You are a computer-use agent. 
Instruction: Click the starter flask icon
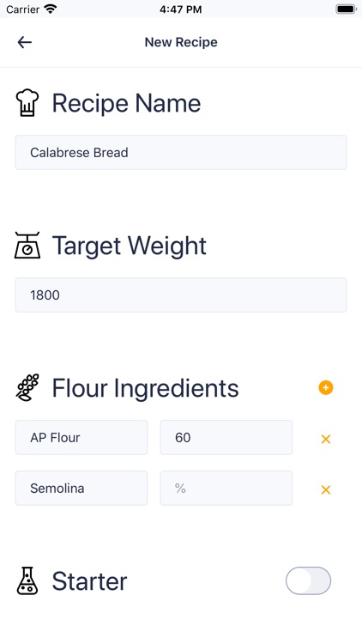[x=27, y=580]
